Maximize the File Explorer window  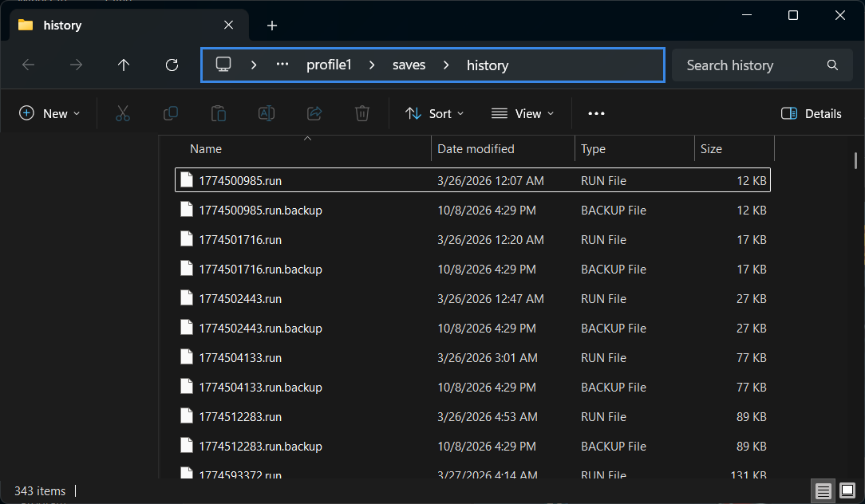(x=793, y=15)
